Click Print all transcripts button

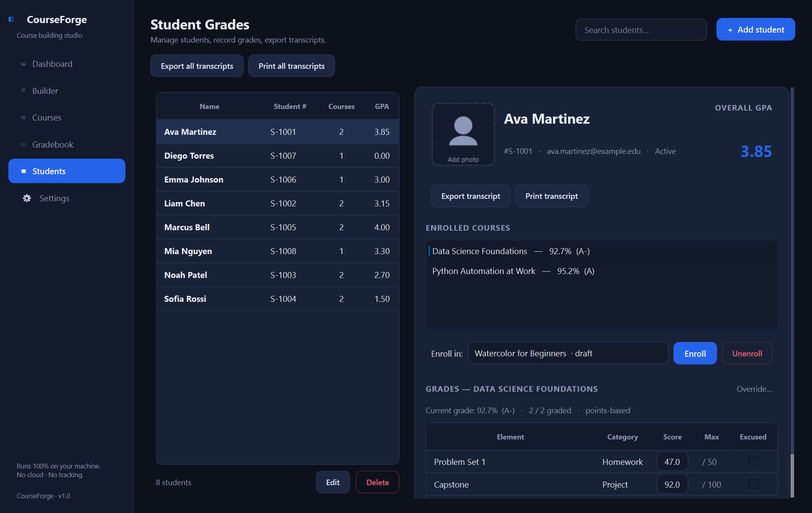tap(291, 66)
